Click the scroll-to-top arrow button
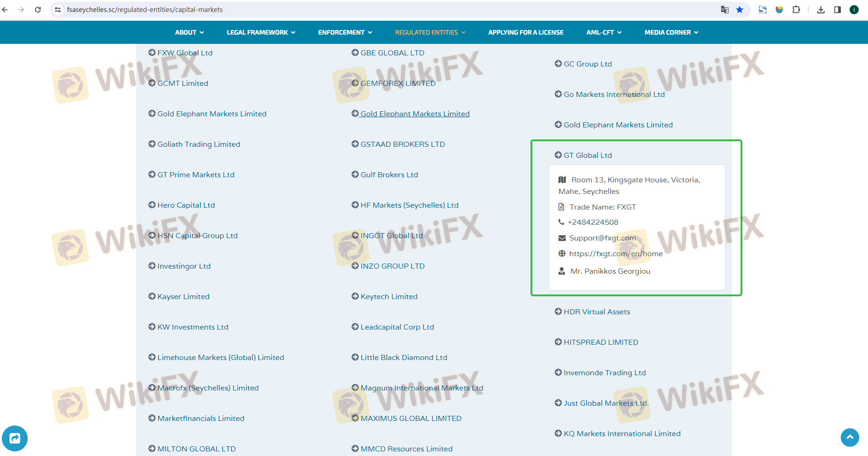868x456 pixels. tap(850, 437)
